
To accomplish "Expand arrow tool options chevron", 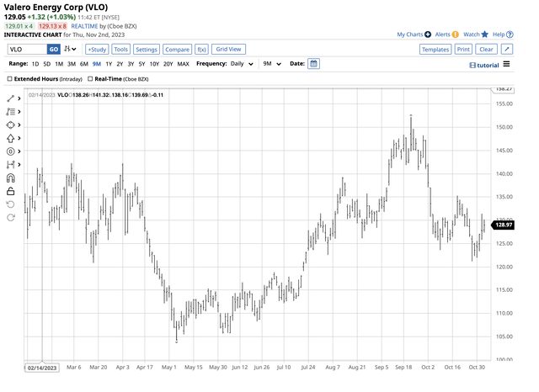I will [19, 138].
